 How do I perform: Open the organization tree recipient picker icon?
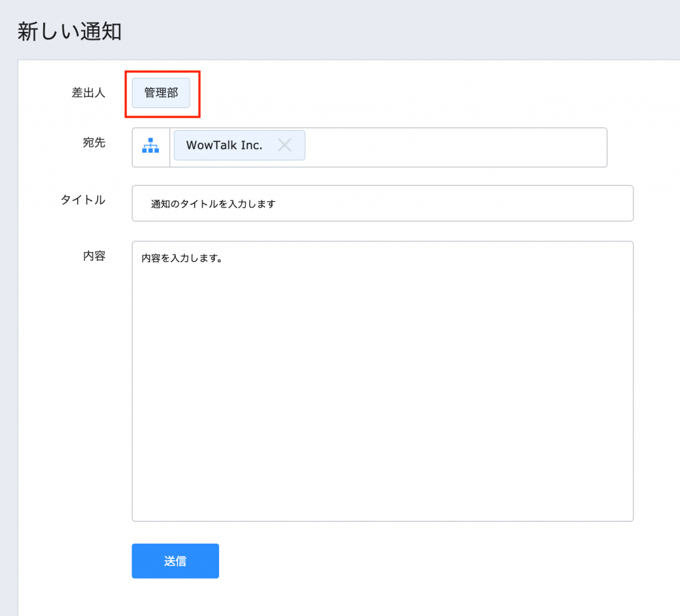pyautogui.click(x=151, y=147)
